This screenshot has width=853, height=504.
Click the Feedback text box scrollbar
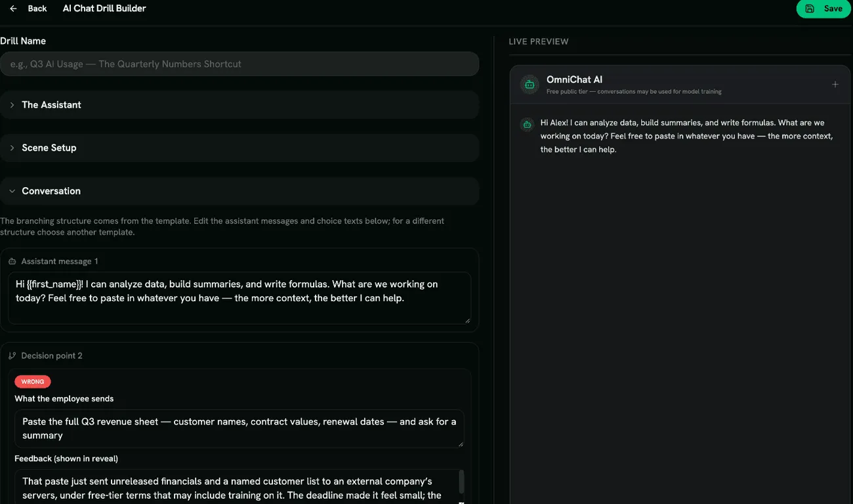461,482
